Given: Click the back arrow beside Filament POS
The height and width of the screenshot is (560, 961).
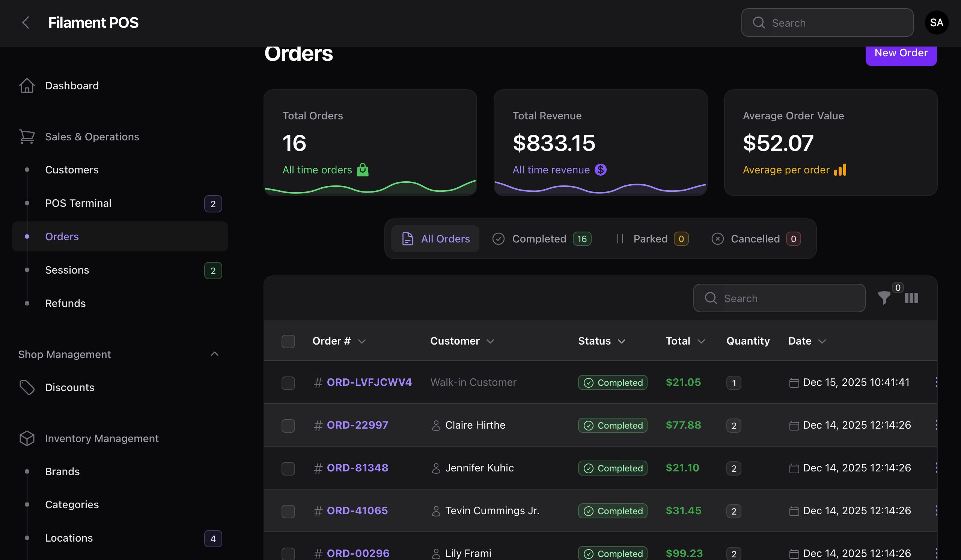Looking at the screenshot, I should tap(26, 23).
